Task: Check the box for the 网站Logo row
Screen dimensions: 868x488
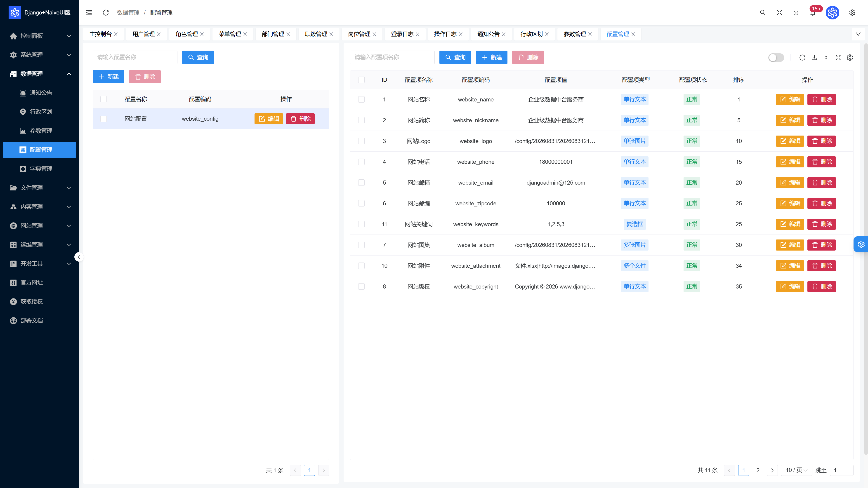Action: 361,141
